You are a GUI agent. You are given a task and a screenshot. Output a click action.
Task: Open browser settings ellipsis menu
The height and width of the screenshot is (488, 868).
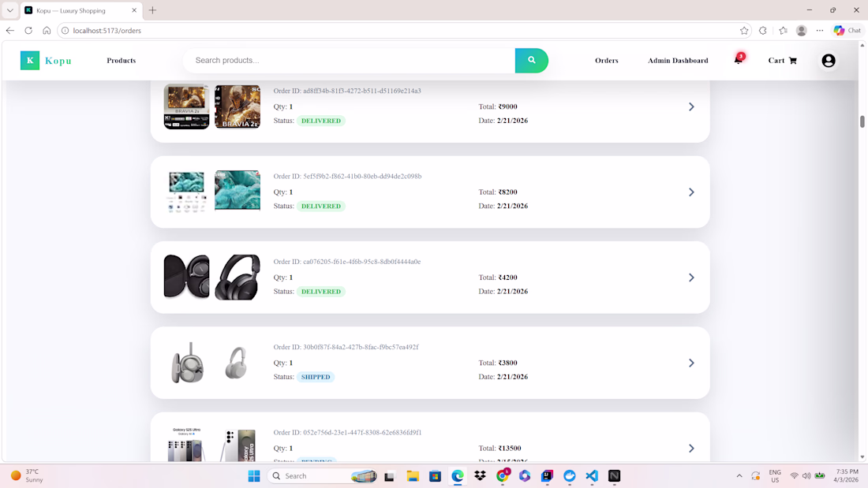820,31
